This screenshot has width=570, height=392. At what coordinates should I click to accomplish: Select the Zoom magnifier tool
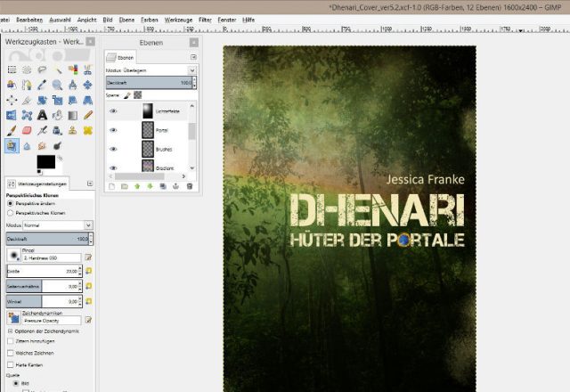click(57, 85)
